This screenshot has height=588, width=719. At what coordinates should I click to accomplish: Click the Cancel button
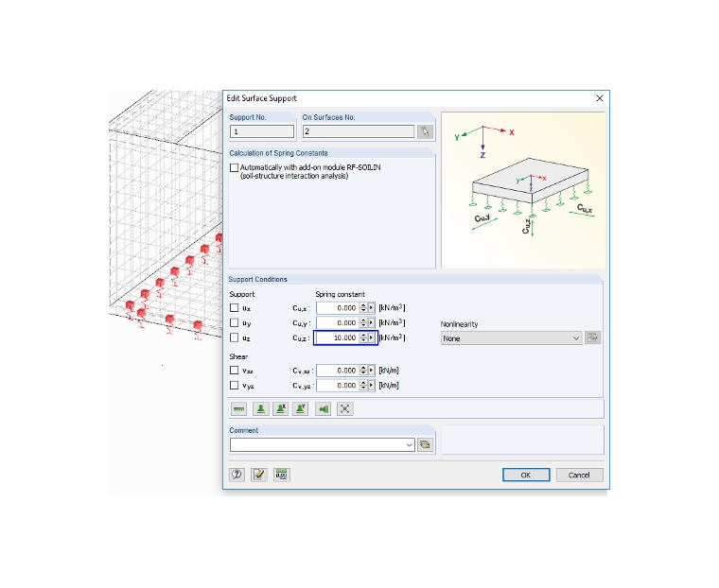[x=579, y=476]
